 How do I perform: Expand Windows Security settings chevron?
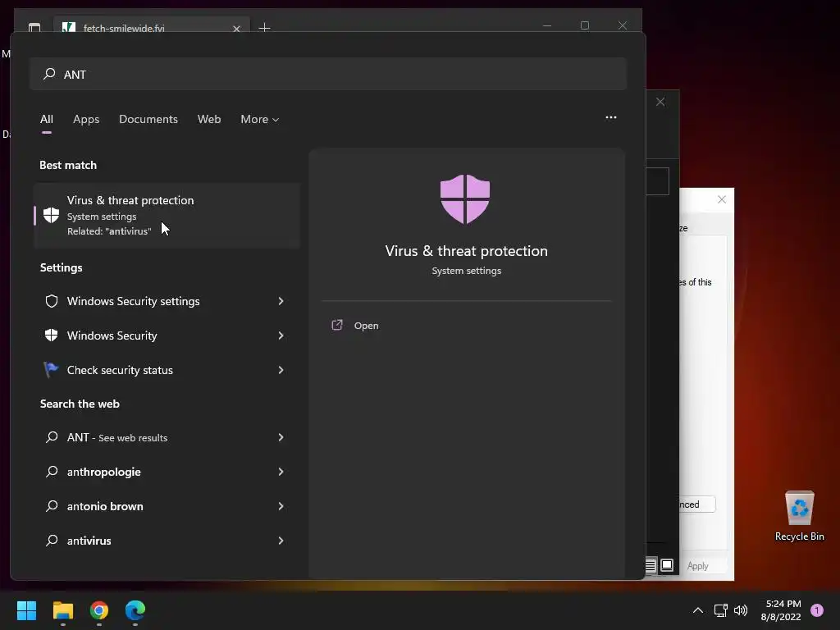tap(281, 301)
